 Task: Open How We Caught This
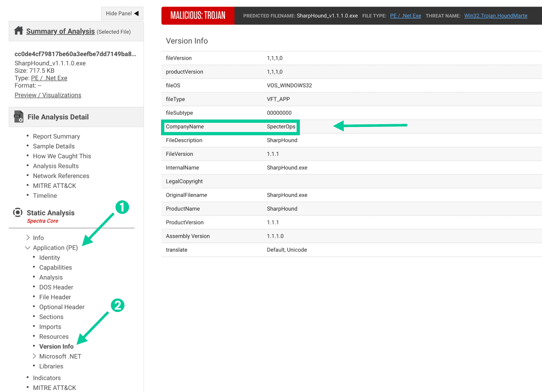pos(62,156)
